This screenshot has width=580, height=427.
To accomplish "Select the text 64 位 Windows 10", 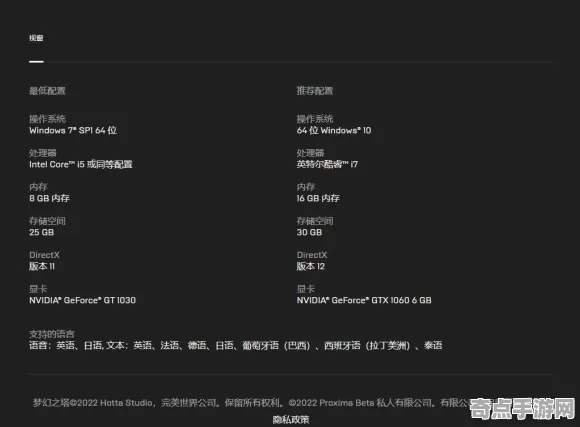I will 334,130.
